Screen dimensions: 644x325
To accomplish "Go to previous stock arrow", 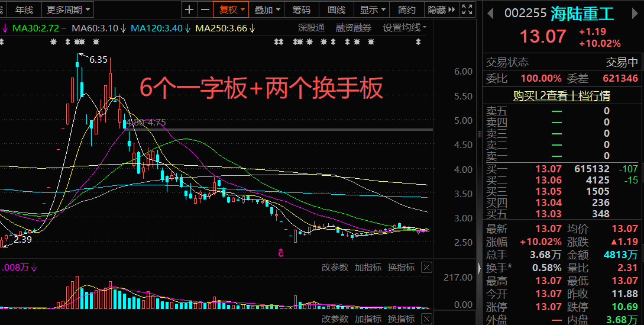I will tap(490, 14).
